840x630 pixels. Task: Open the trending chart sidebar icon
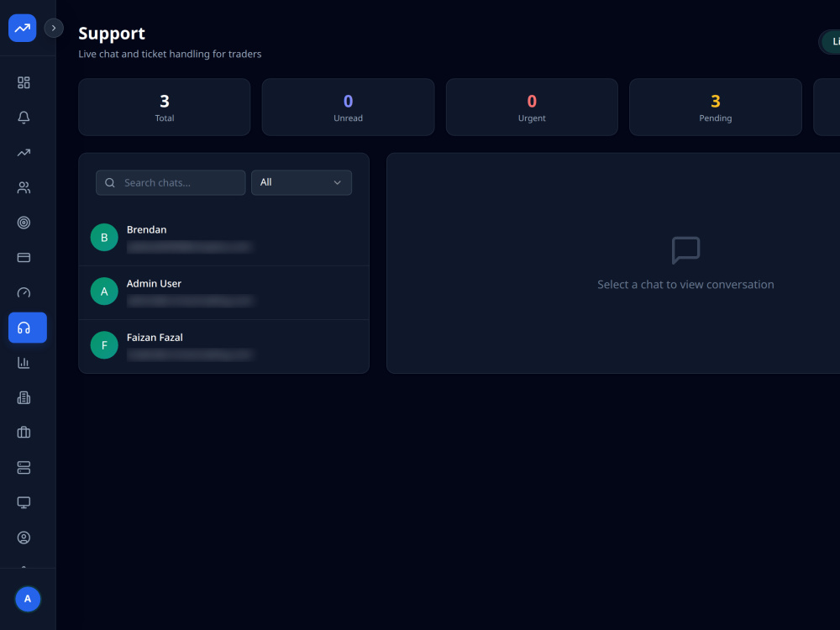24,153
